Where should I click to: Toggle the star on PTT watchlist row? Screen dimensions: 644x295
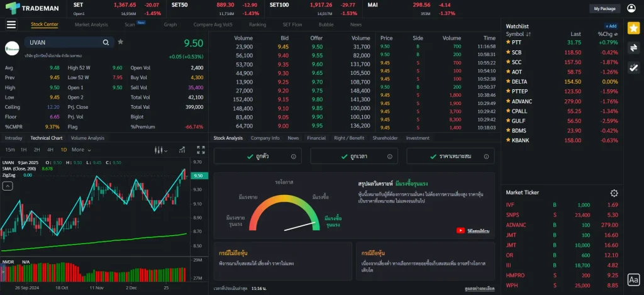click(508, 42)
